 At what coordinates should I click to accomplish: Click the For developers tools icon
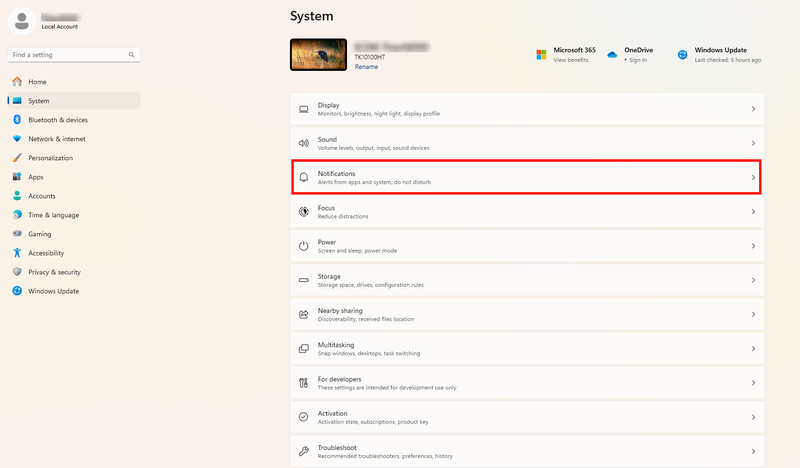coord(304,383)
